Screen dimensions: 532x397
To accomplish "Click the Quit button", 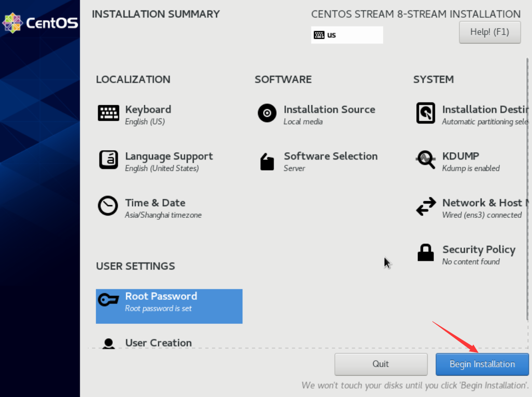I will click(x=380, y=364).
